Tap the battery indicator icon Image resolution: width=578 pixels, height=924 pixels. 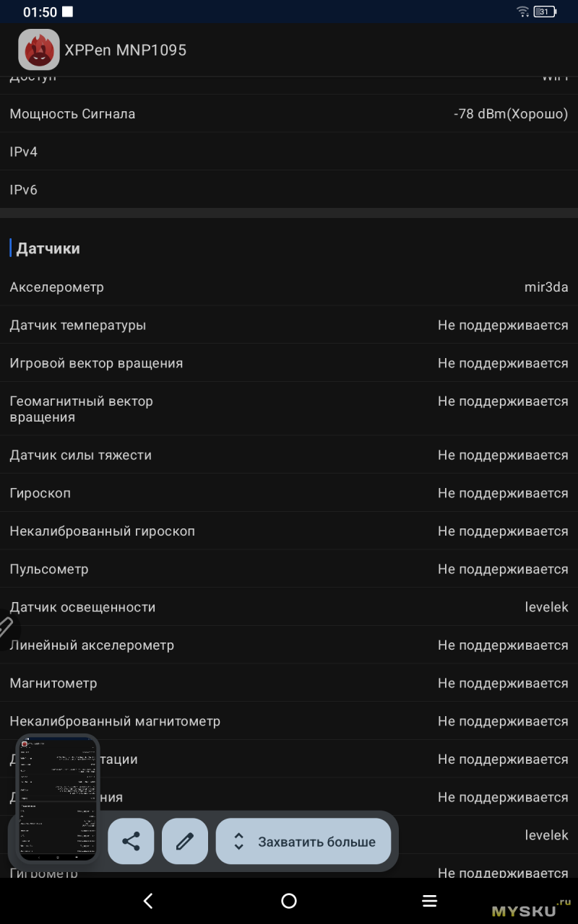coord(544,12)
